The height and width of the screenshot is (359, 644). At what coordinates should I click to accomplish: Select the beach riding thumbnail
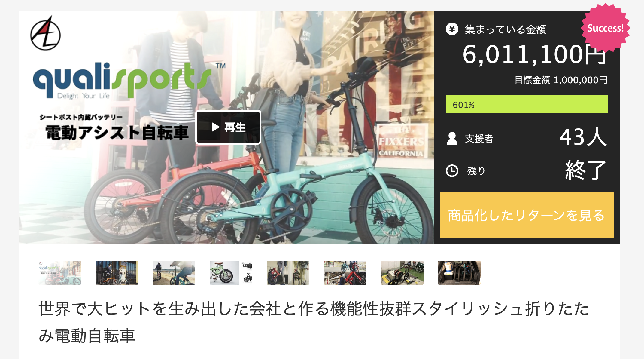174,273
